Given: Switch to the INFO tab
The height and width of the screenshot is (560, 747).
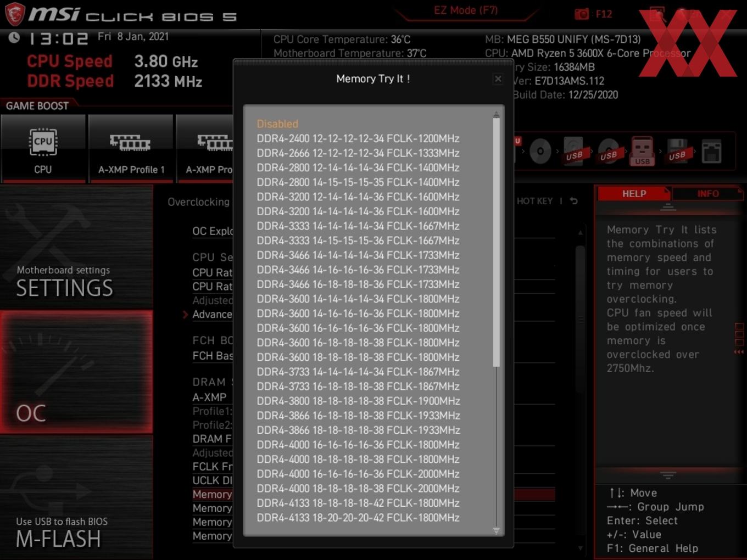Looking at the screenshot, I should click(708, 194).
